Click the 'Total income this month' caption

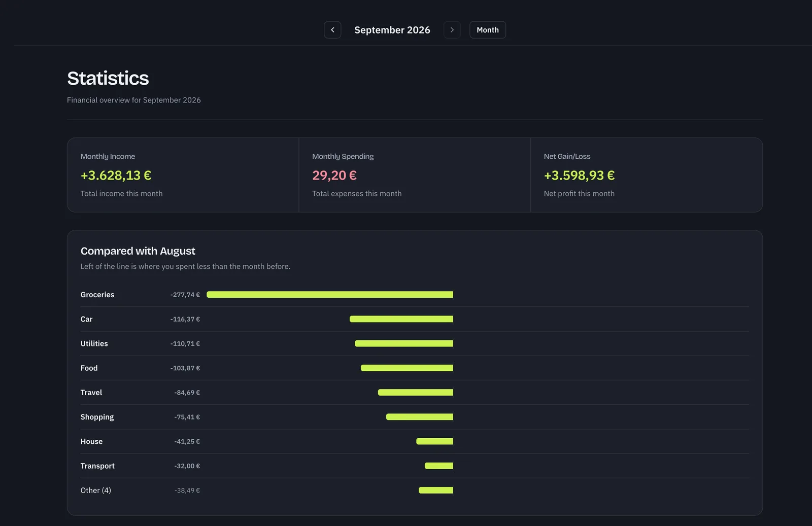[121, 193]
